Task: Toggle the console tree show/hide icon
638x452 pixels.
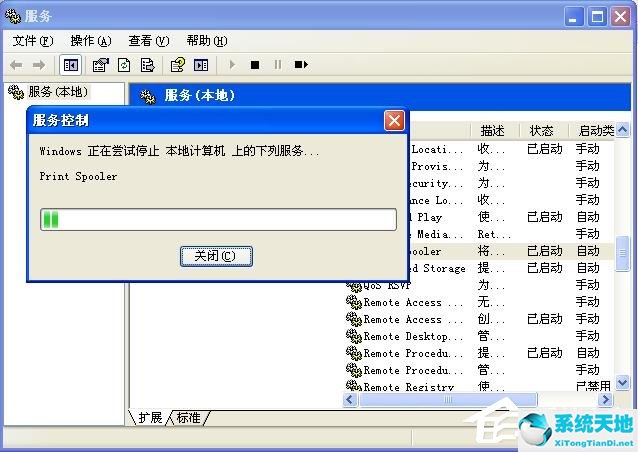Action: [x=71, y=65]
